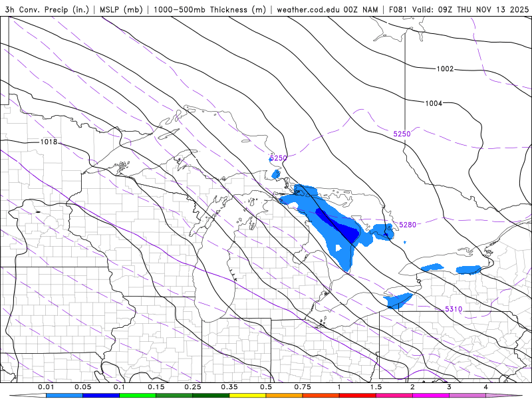532x399 pixels.
Task: Select the 0.1 legend value
Action: pyautogui.click(x=119, y=387)
